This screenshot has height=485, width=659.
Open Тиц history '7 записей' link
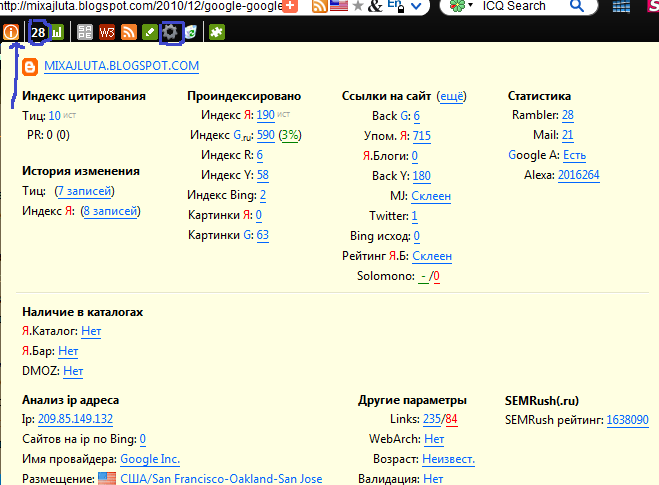84,191
